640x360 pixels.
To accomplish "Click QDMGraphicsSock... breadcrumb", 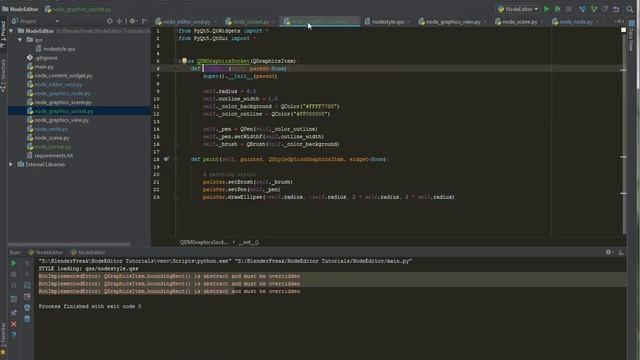I will click(204, 242).
